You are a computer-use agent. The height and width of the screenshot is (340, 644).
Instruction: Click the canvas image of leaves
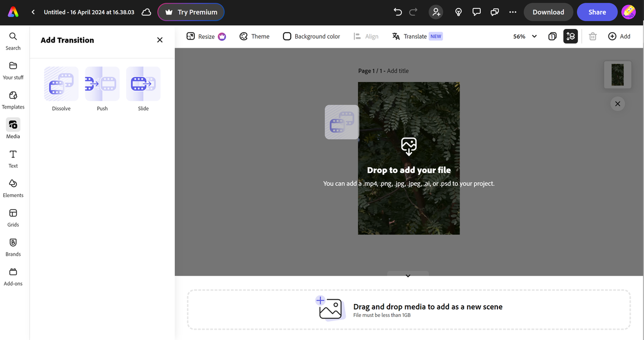pyautogui.click(x=409, y=158)
